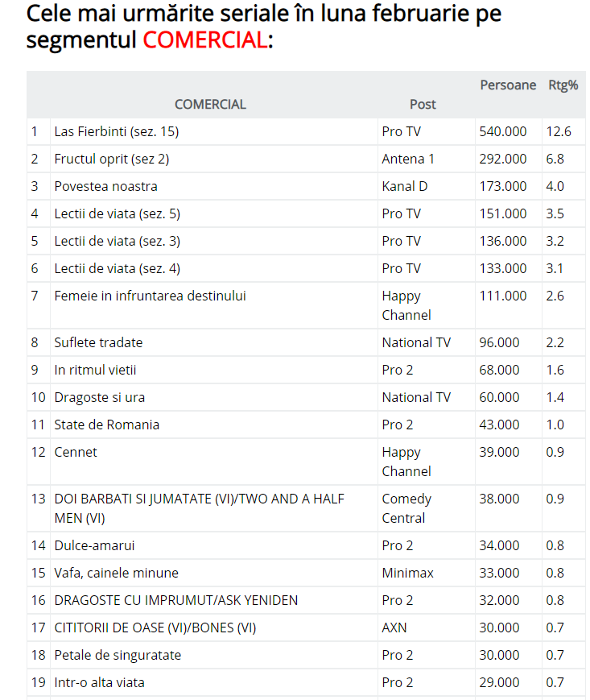Select the State de Romania title
The image size is (590, 700).
tap(106, 425)
